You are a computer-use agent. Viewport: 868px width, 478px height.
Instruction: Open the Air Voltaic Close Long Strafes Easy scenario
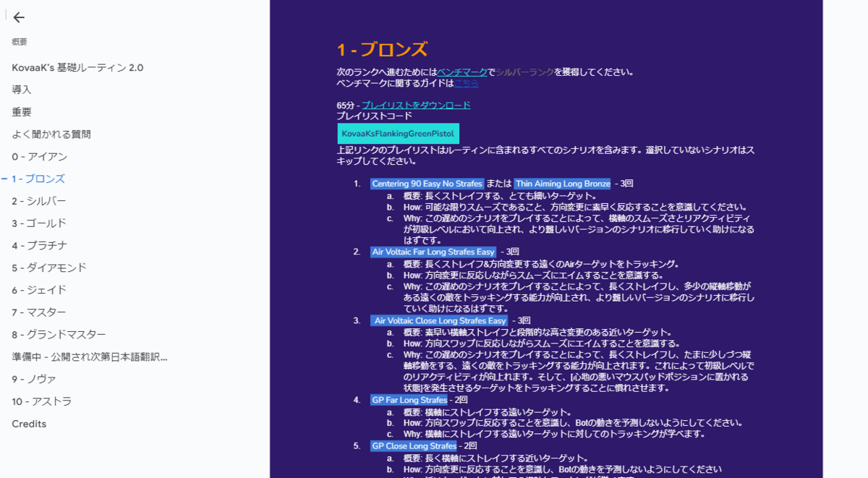440,320
